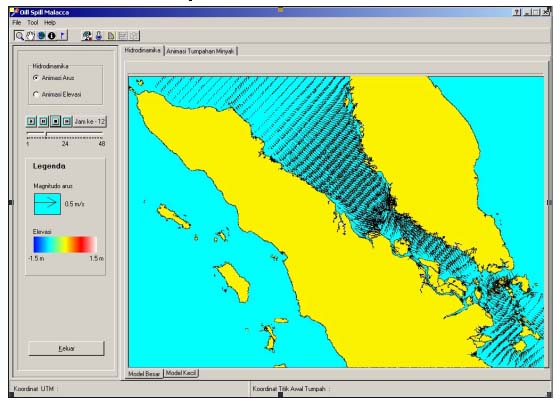560x403 pixels.
Task: Stop the animation playback
Action: pyautogui.click(x=55, y=121)
